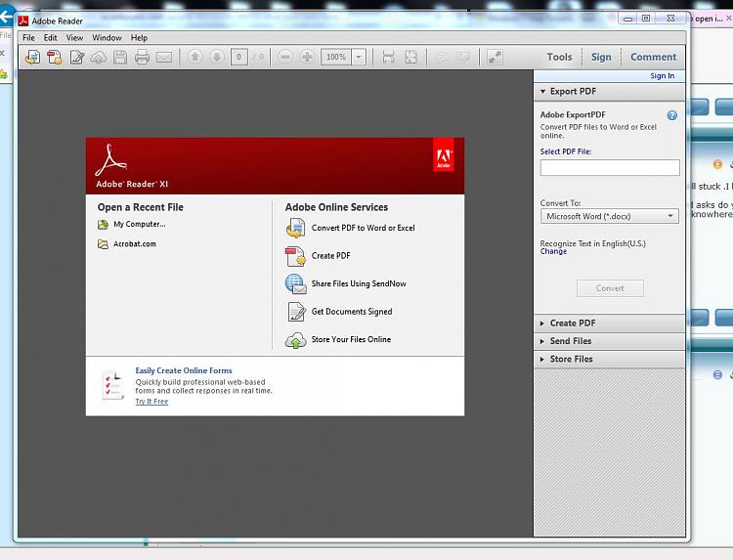Click the Share Files globe envelope icon
The width and height of the screenshot is (733, 560).
coord(295,284)
